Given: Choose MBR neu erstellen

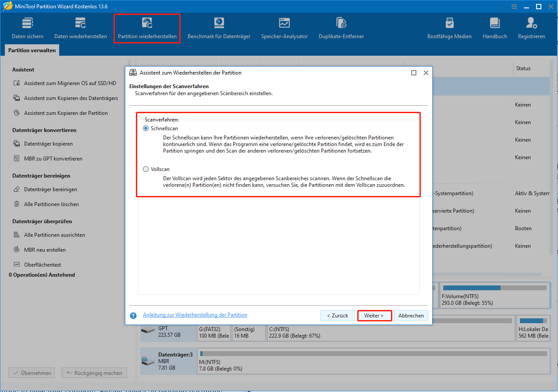Looking at the screenshot, I should click(39, 250).
